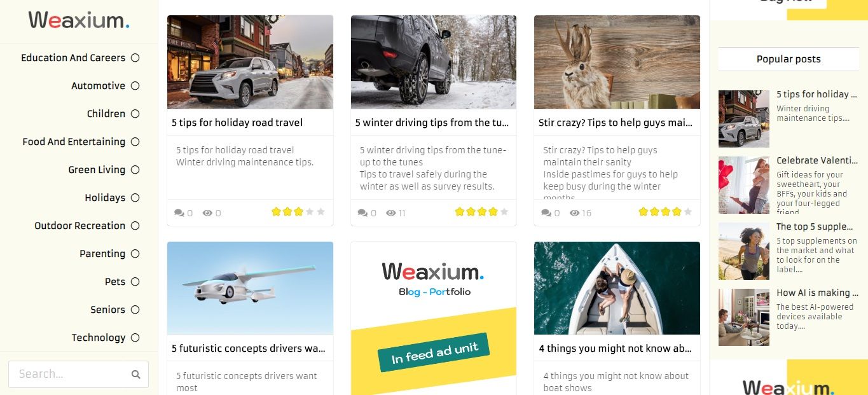Viewport: 868px width, 395px height.
Task: Click the Search input field
Action: (x=78, y=375)
